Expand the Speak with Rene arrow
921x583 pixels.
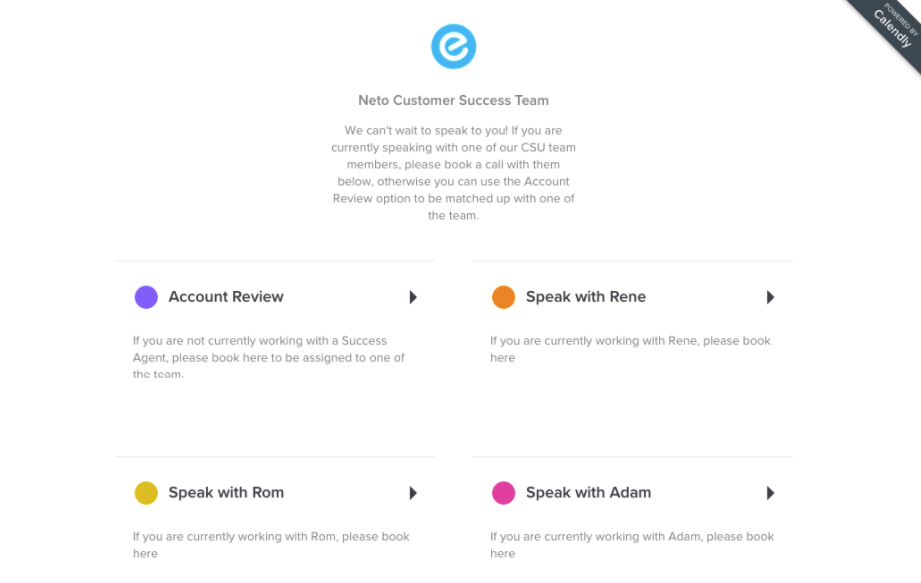click(770, 297)
